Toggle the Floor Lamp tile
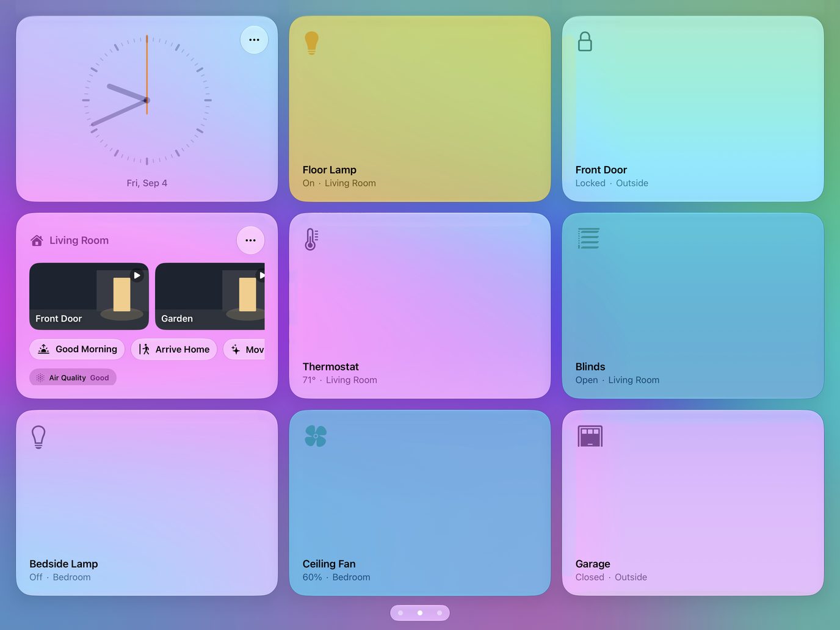This screenshot has width=840, height=630. pyautogui.click(x=420, y=109)
